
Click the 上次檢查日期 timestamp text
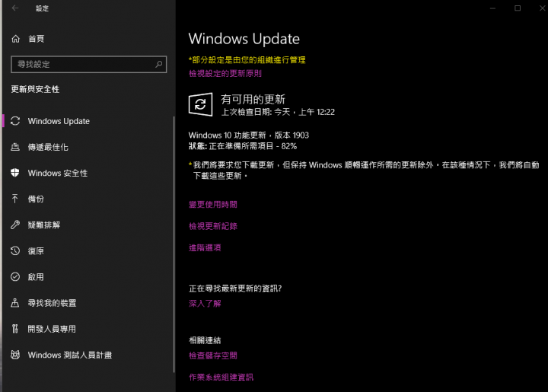(279, 112)
